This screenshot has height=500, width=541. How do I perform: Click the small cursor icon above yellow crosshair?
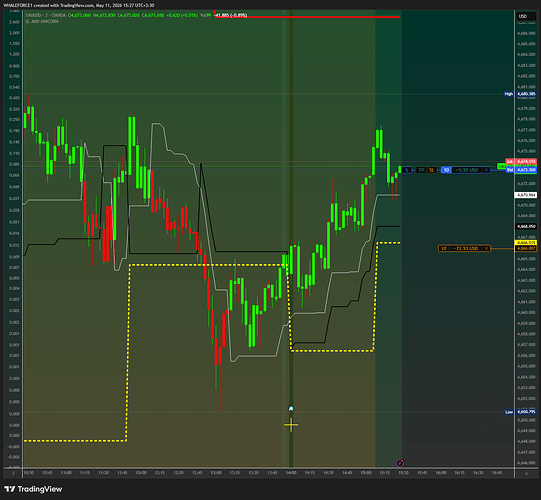[x=291, y=409]
